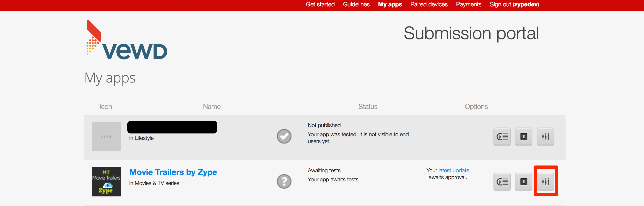Screen dimensions: 644x206
Task: Open Get started in top navigation
Action: tap(320, 5)
